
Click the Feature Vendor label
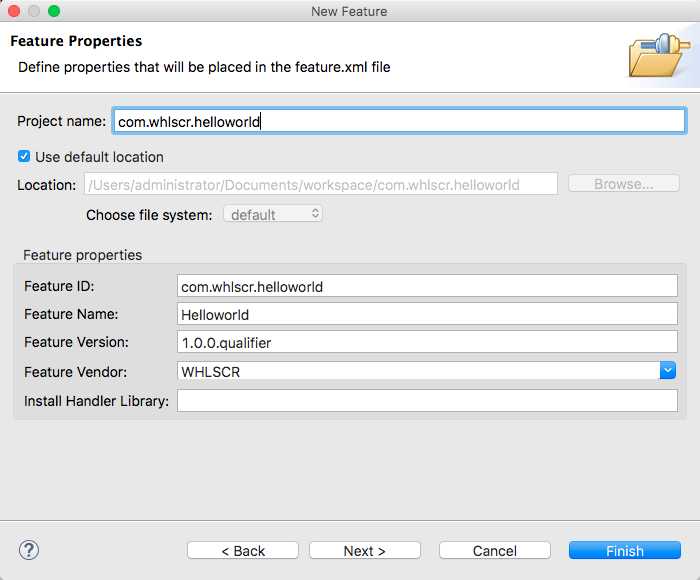tap(75, 371)
